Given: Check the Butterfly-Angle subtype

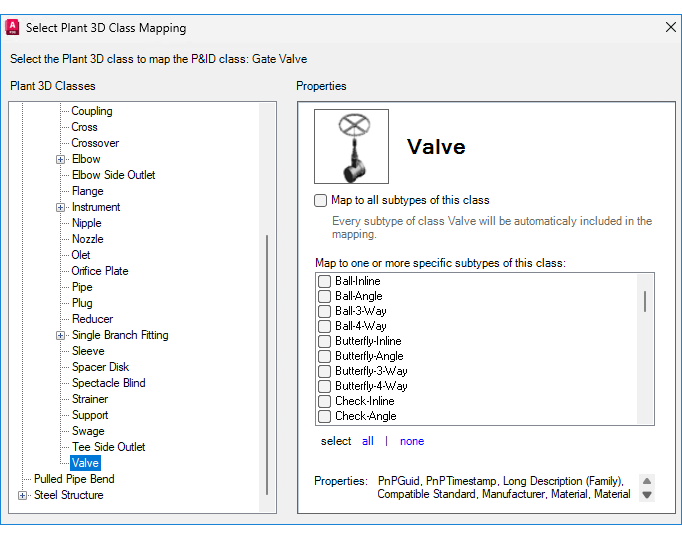Looking at the screenshot, I should pyautogui.click(x=324, y=356).
